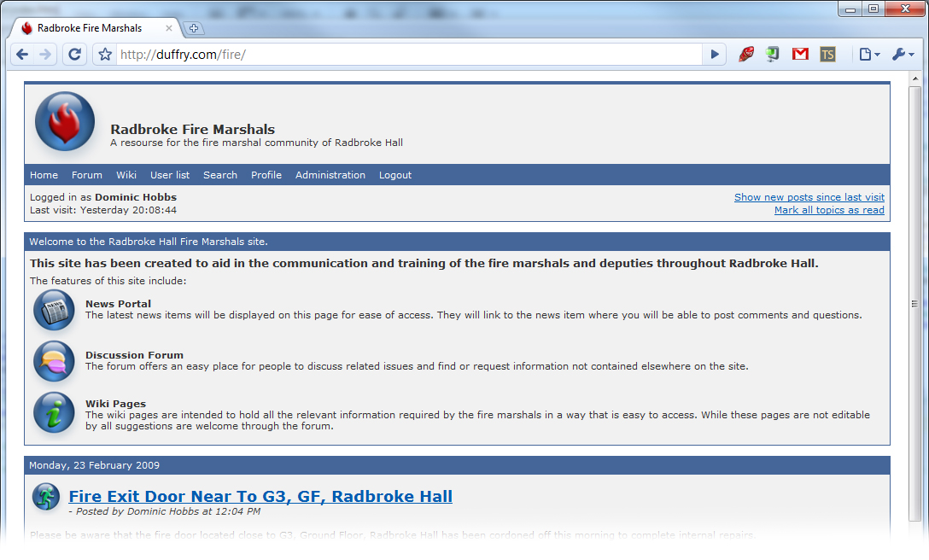
Task: Click the URL address bar field
Action: click(410, 55)
